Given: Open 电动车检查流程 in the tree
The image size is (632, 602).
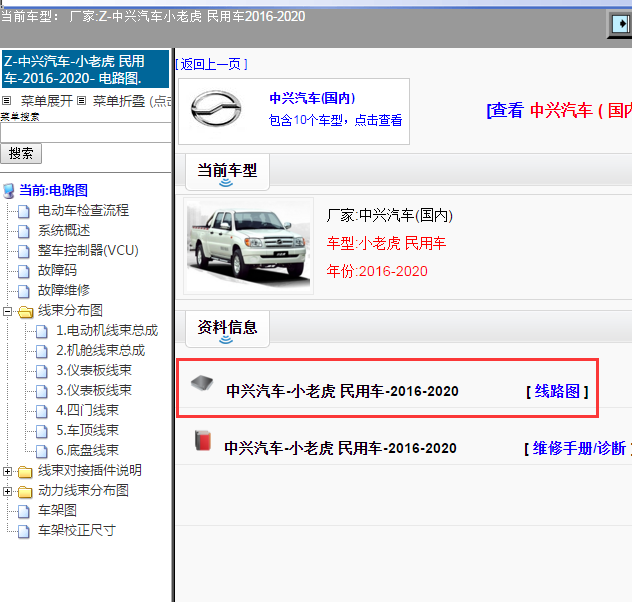Looking at the screenshot, I should pyautogui.click(x=83, y=210).
